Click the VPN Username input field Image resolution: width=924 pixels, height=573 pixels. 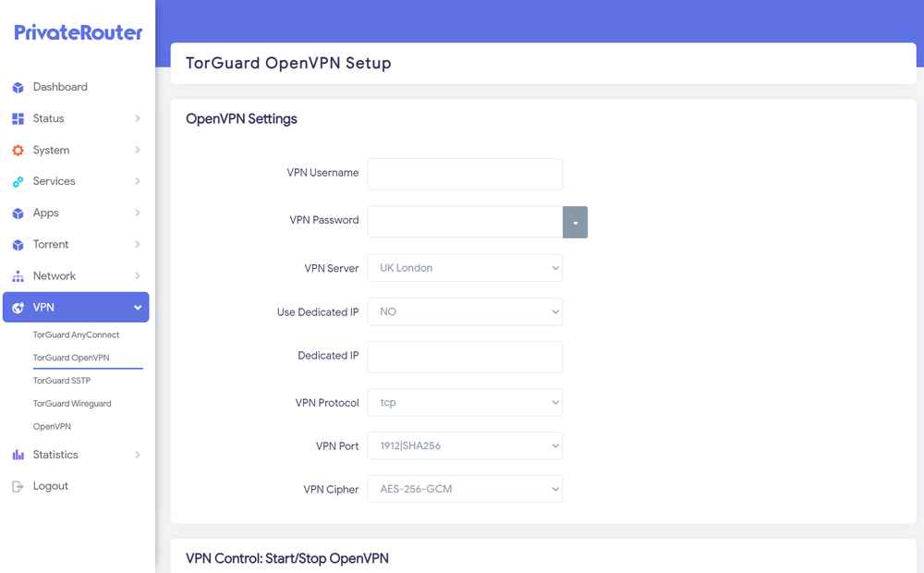click(x=465, y=174)
